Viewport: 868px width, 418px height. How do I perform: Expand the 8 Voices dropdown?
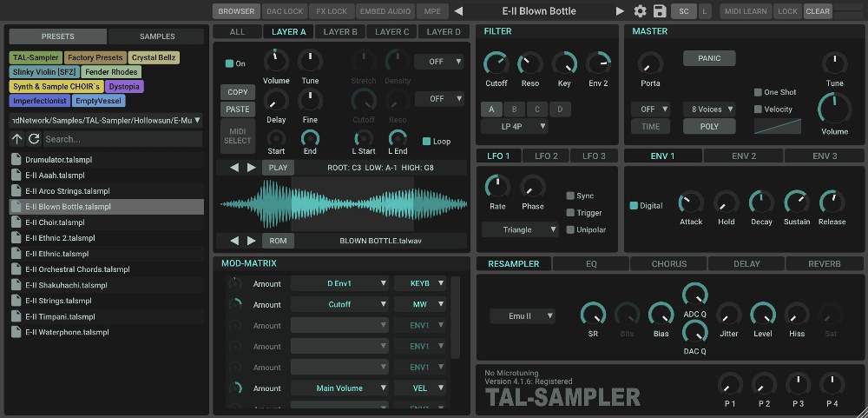click(x=709, y=109)
